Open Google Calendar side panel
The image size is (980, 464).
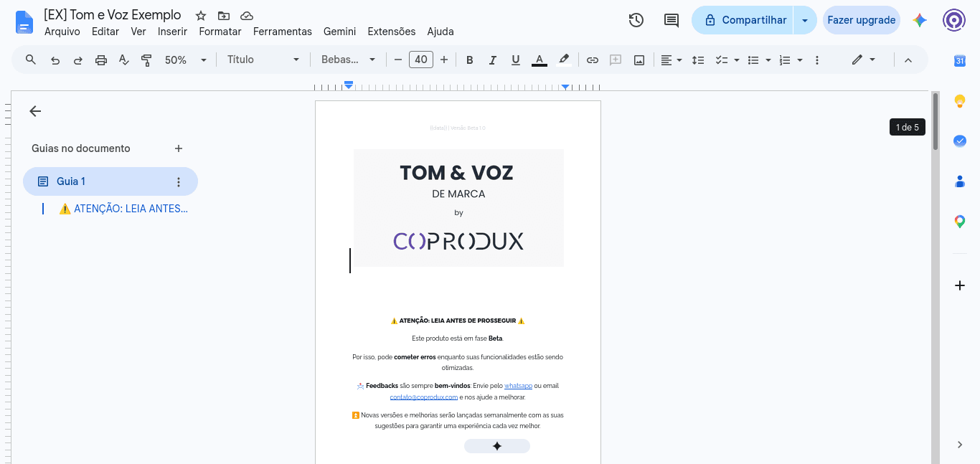(960, 61)
